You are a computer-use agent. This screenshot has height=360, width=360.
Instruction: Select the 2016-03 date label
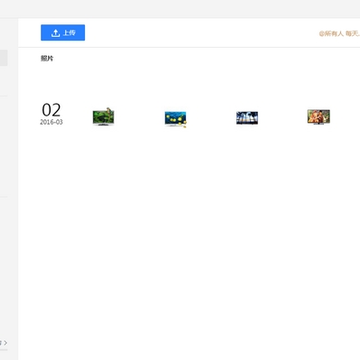51,122
